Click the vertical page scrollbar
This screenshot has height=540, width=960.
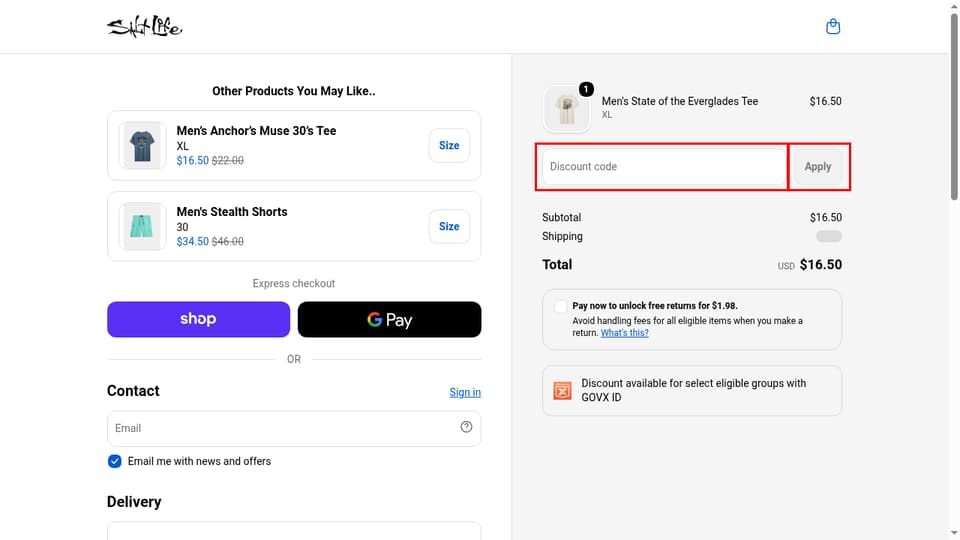click(954, 107)
